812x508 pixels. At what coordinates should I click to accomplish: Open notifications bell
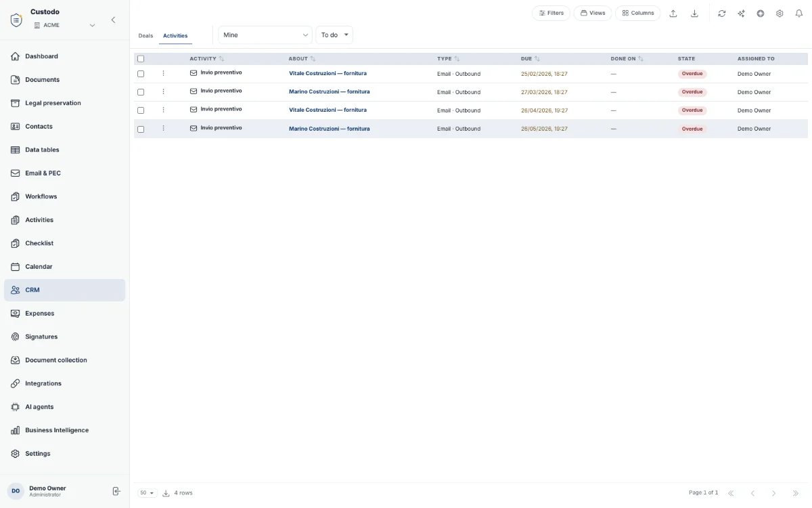798,14
